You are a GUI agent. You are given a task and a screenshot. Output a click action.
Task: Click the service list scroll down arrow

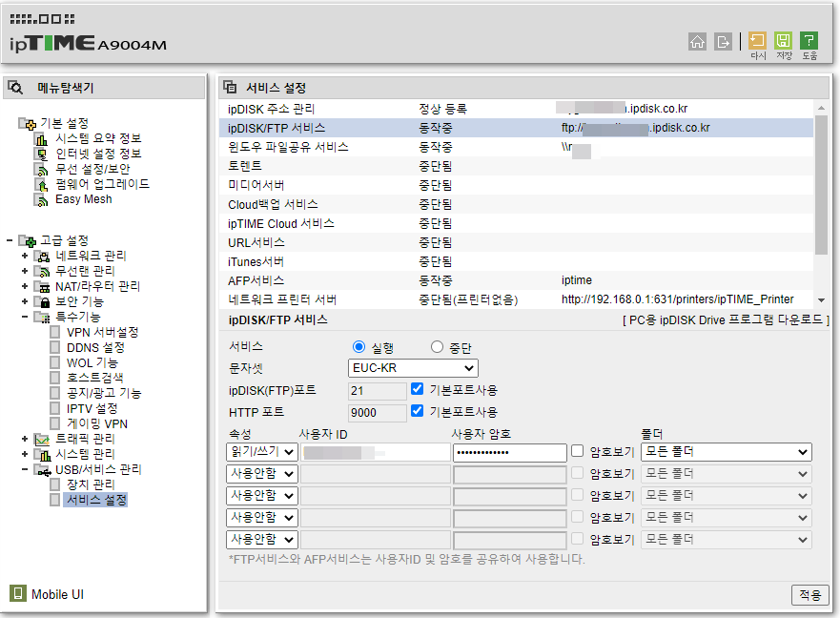pos(821,300)
